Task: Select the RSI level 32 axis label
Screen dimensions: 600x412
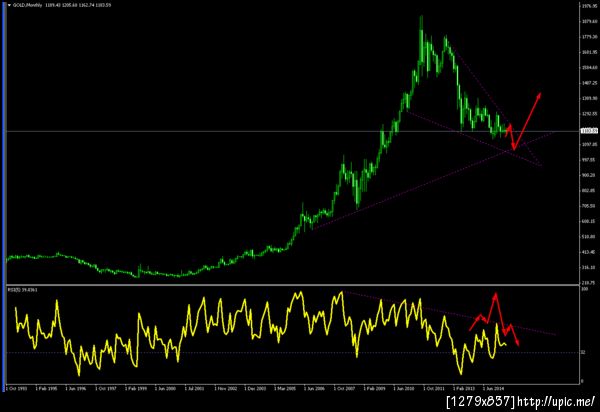Action: pyautogui.click(x=583, y=352)
